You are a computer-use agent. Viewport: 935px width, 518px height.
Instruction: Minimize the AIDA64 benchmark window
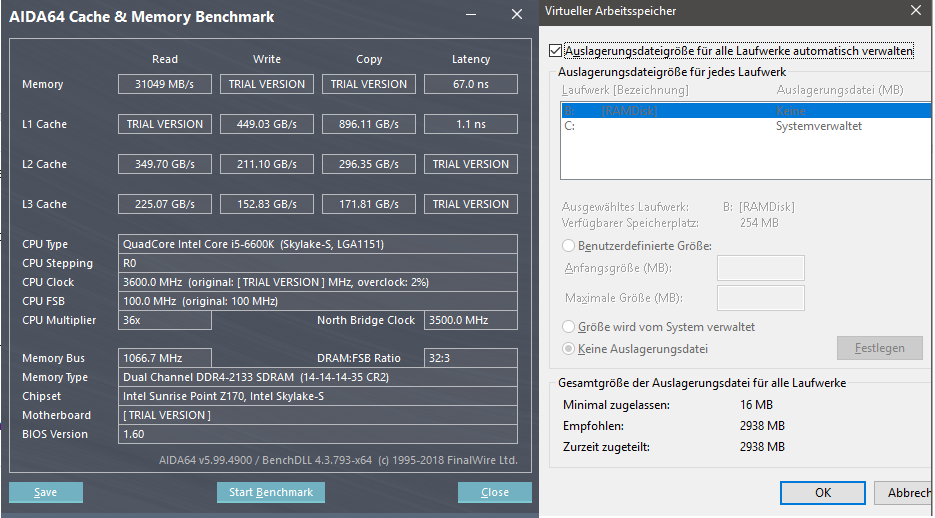click(471, 14)
